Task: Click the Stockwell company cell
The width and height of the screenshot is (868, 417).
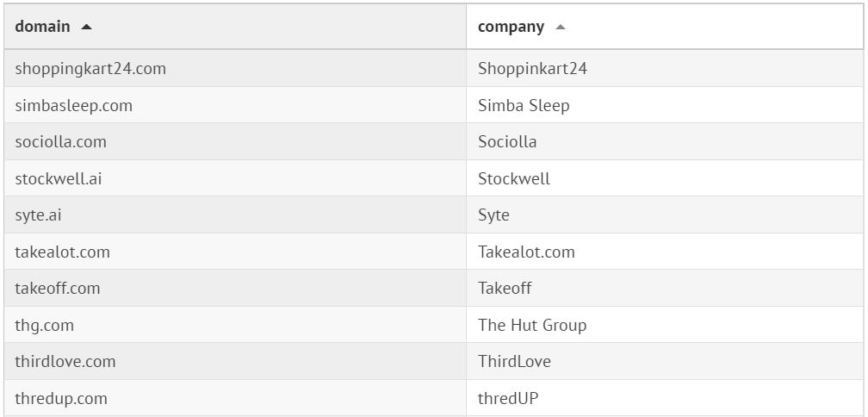Action: coord(514,179)
